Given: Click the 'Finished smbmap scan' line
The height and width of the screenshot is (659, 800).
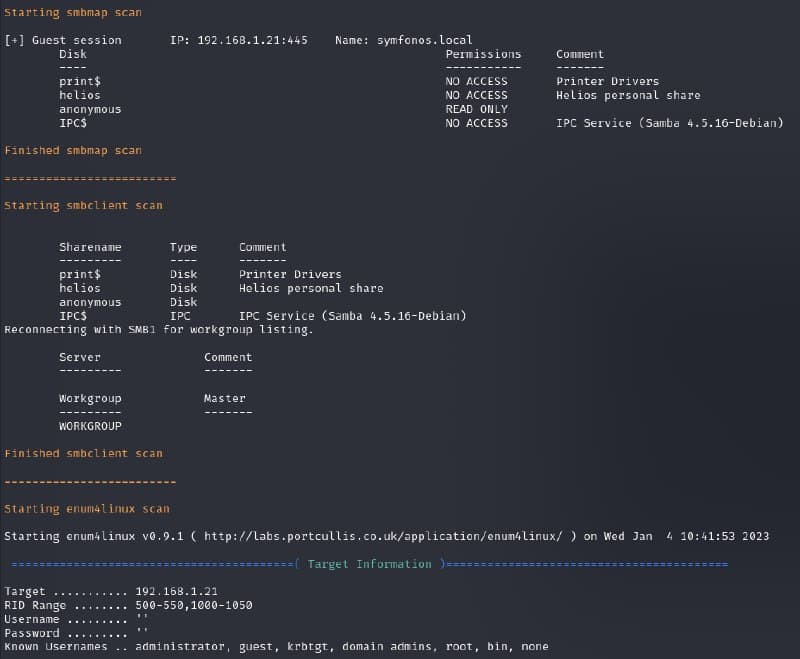Looking at the screenshot, I should (73, 150).
